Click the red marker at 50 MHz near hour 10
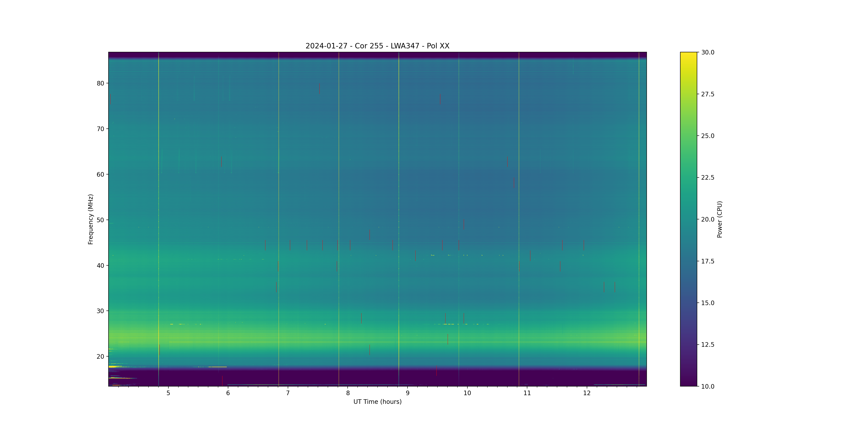868x434 pixels. tap(464, 224)
